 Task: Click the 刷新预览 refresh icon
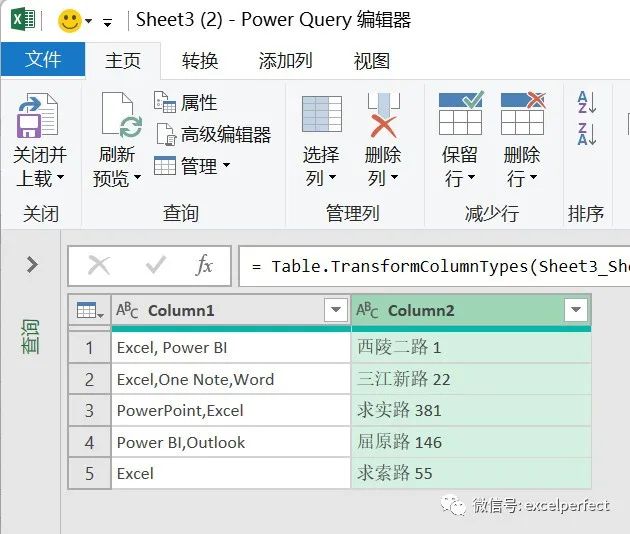122,115
